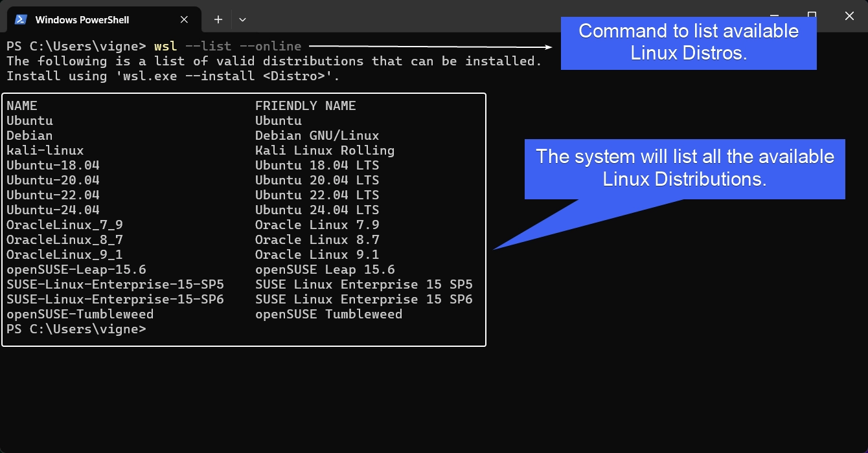Image resolution: width=868 pixels, height=453 pixels.
Task: Close the terminal window
Action: coord(849,16)
